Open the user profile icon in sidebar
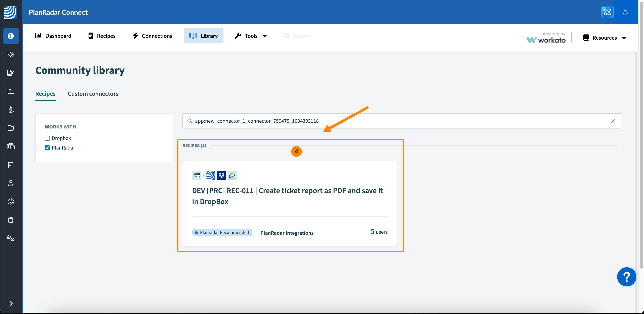The image size is (644, 314). pos(11,183)
